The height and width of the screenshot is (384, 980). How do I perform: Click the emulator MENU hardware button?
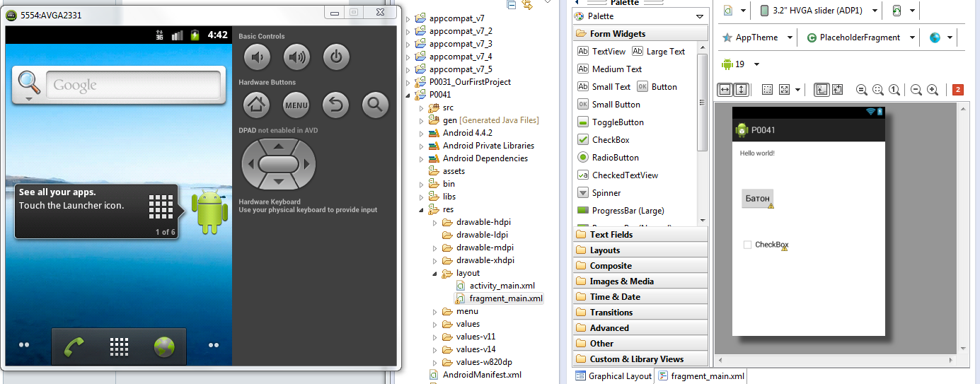point(297,105)
